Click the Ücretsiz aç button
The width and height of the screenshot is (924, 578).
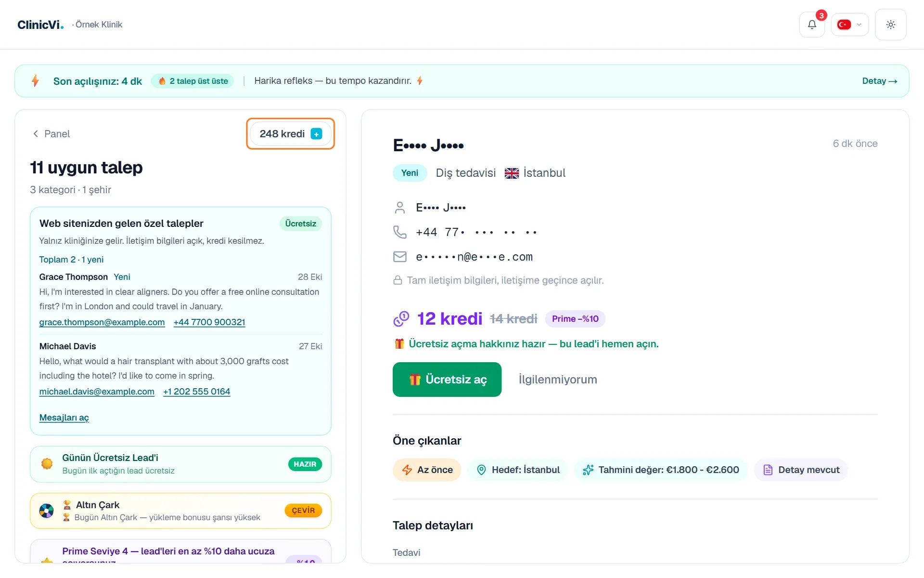click(x=447, y=380)
